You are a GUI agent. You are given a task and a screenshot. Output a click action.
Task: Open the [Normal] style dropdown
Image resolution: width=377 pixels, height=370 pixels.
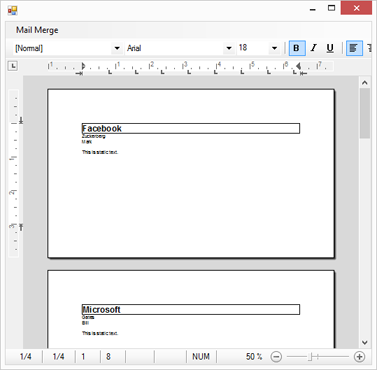pos(117,48)
